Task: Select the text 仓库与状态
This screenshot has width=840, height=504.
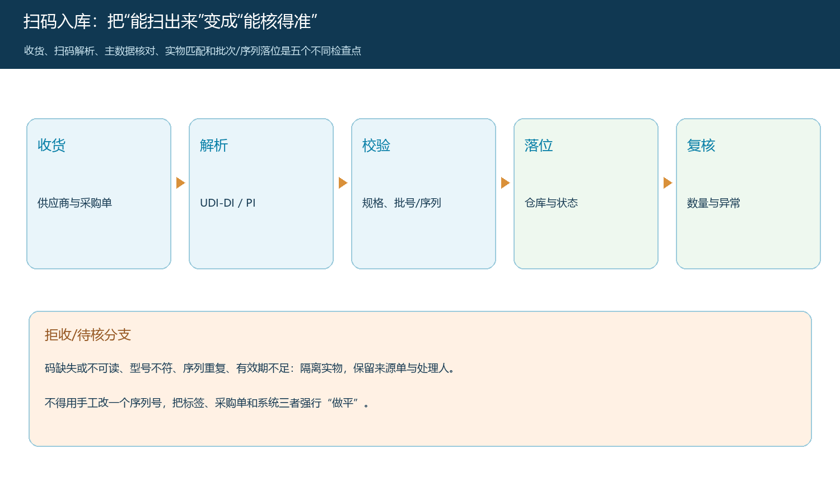Action: 551,203
